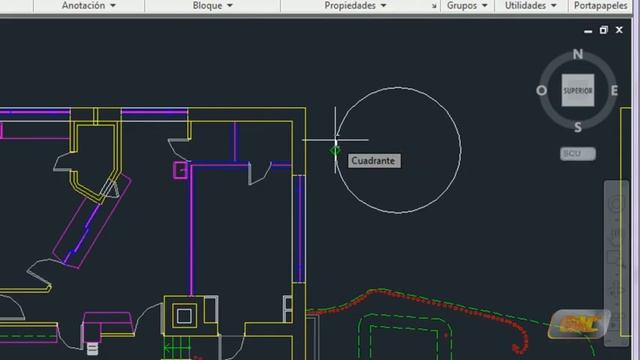This screenshot has height=360, width=640.
Task: Click the N direction on the ViewCube compass
Action: pyautogui.click(x=578, y=54)
